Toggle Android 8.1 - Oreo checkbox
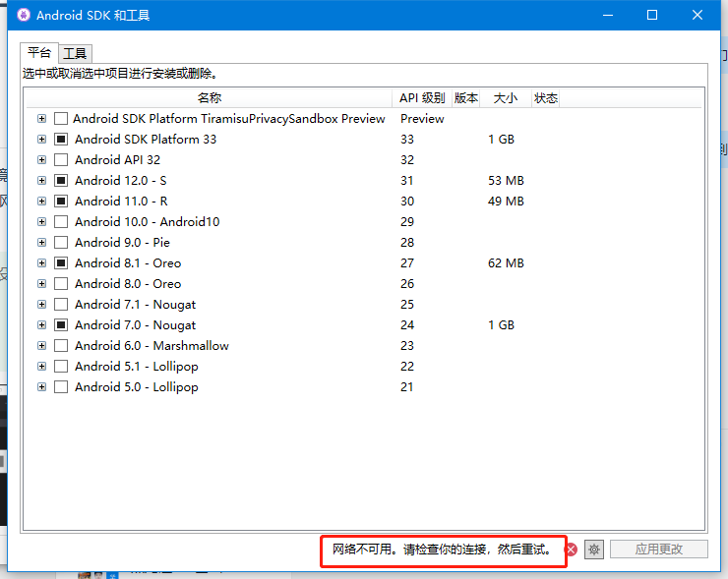The image size is (728, 579). tap(61, 262)
